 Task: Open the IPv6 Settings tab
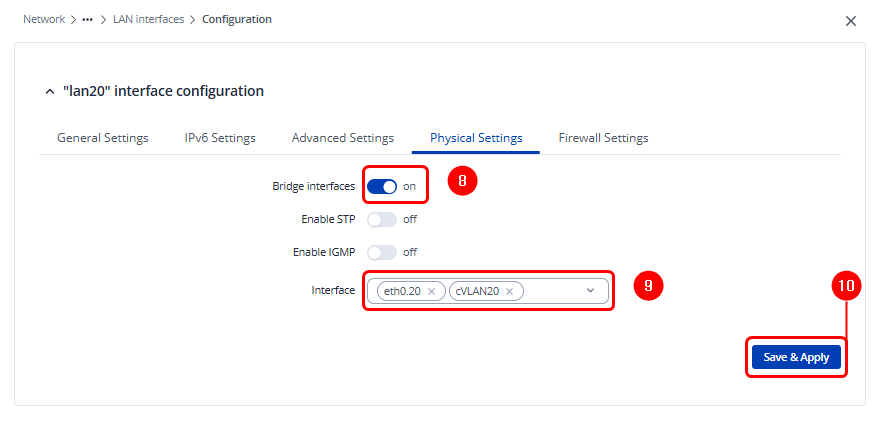coord(220,138)
